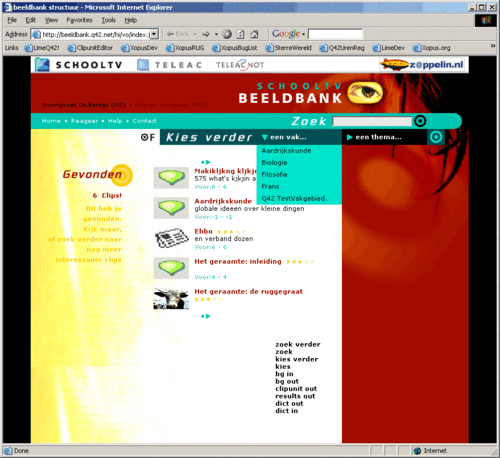This screenshot has width=500, height=458.
Task: Choose Filosofie from the vak list
Action: point(274,175)
